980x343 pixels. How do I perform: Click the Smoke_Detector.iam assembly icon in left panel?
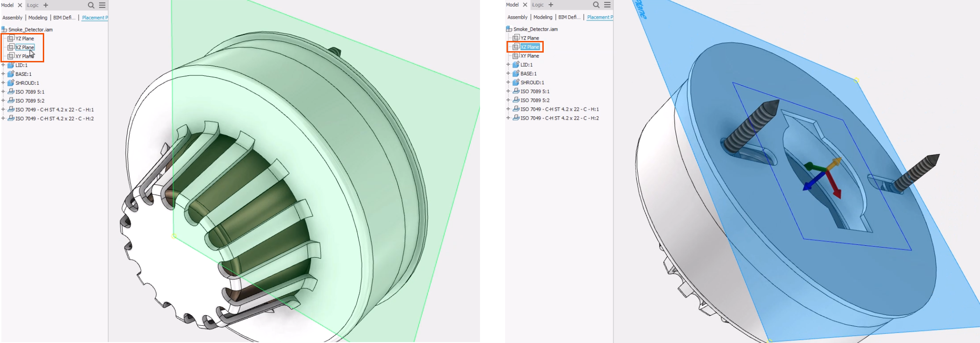tap(4, 30)
